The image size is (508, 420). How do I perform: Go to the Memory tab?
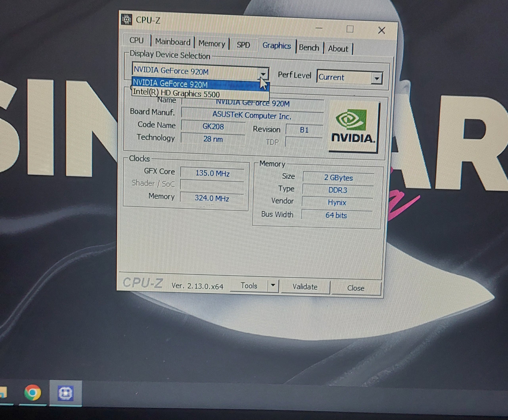(212, 44)
